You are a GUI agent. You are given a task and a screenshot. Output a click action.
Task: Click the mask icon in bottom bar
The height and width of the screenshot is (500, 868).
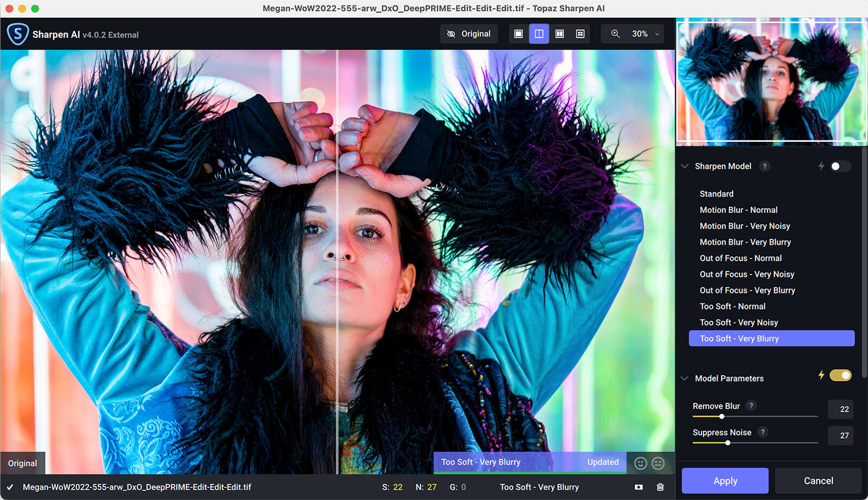639,487
